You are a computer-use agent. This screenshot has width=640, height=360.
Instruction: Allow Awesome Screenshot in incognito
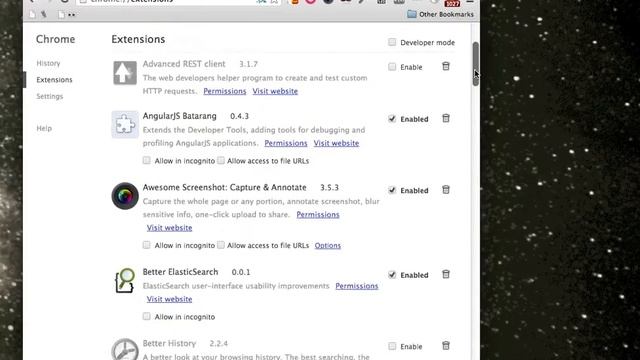[x=147, y=245]
